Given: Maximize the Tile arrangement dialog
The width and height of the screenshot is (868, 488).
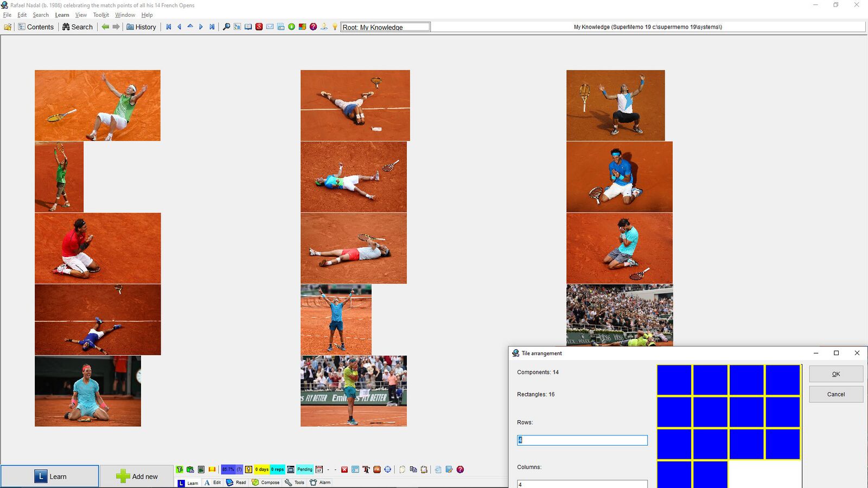Looking at the screenshot, I should click(836, 353).
